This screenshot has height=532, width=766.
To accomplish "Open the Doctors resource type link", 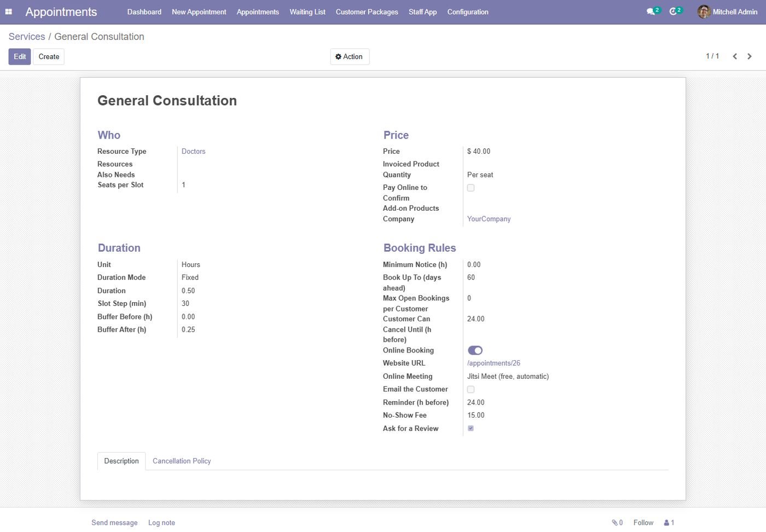I will 194,152.
